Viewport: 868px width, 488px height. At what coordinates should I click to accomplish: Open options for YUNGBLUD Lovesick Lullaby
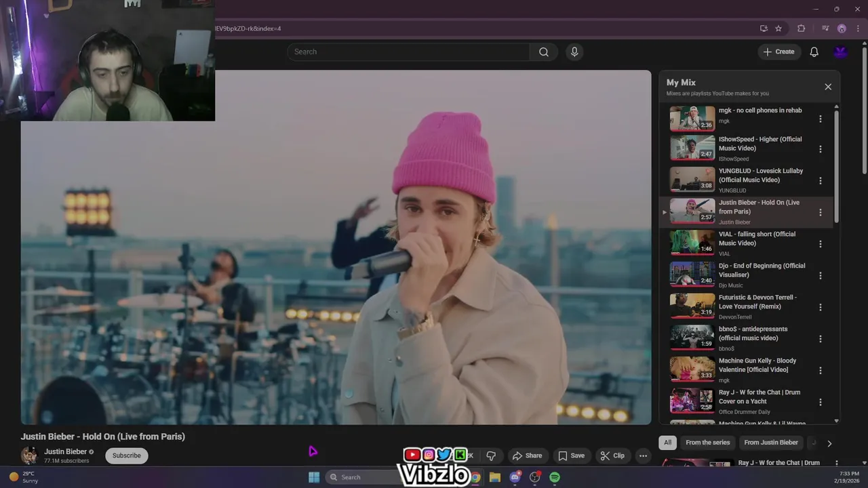pyautogui.click(x=820, y=181)
